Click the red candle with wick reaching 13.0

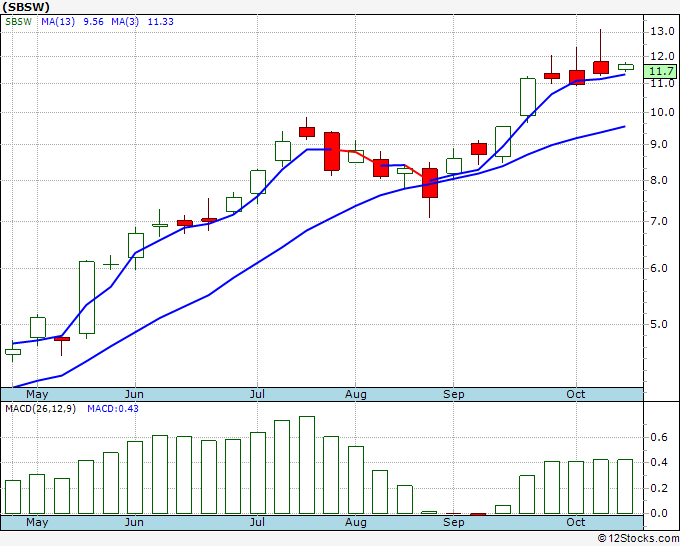601,67
